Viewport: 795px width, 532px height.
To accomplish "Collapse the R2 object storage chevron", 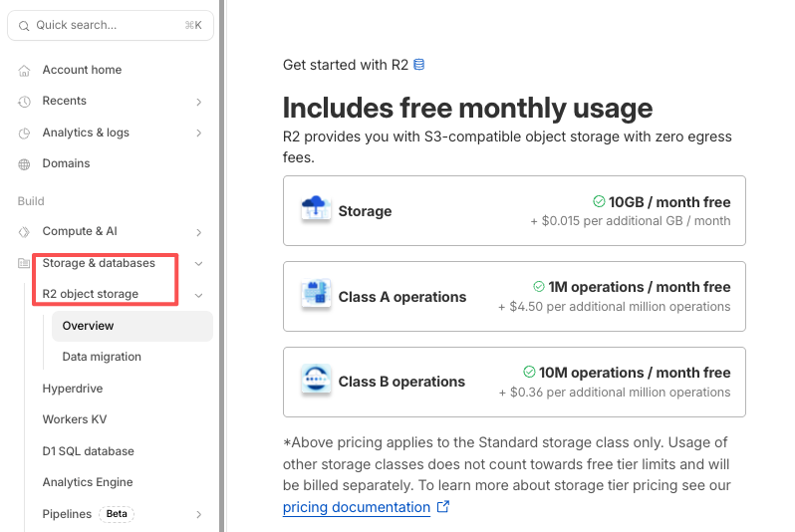I will (199, 295).
